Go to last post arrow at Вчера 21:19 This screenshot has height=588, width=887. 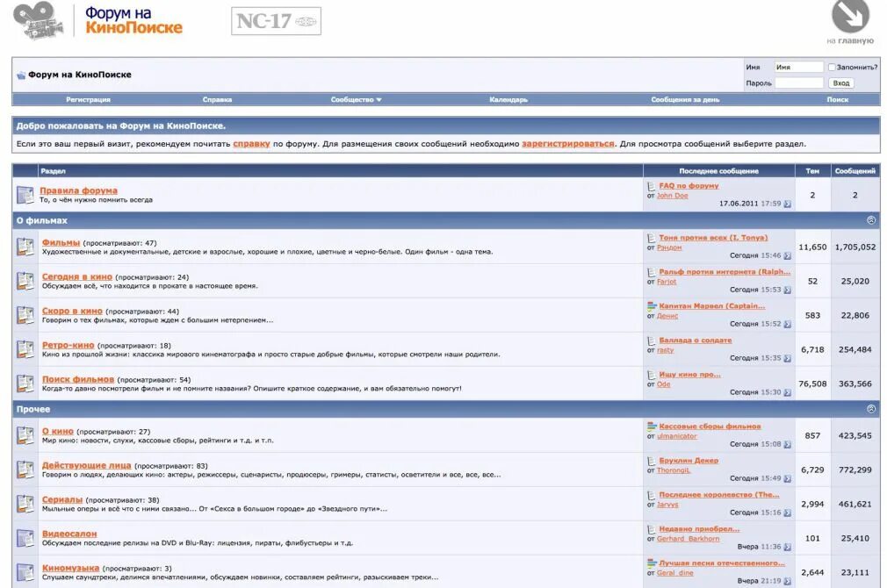click(x=788, y=581)
